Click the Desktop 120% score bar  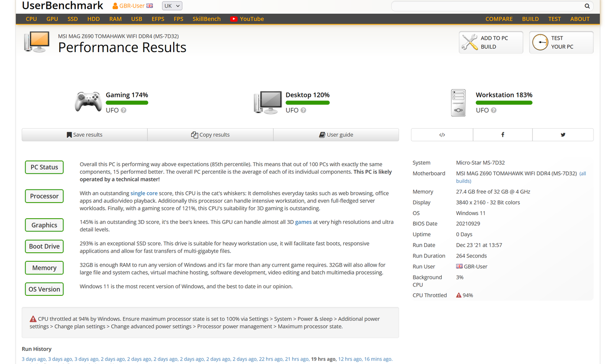point(307,103)
